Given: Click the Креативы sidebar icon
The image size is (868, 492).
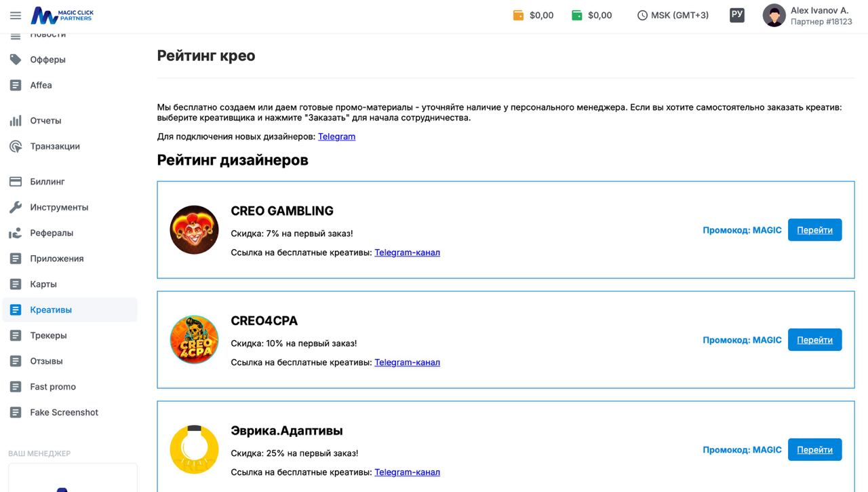Looking at the screenshot, I should click(x=16, y=310).
